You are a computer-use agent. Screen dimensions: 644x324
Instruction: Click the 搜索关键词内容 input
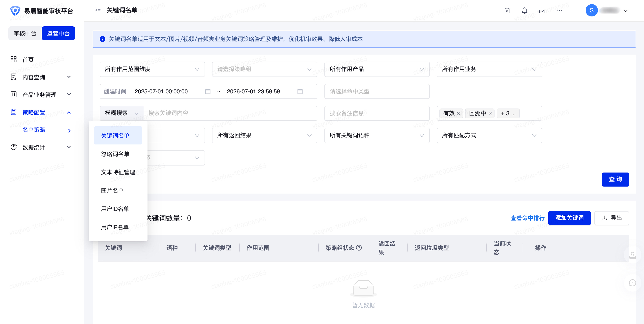click(x=230, y=113)
